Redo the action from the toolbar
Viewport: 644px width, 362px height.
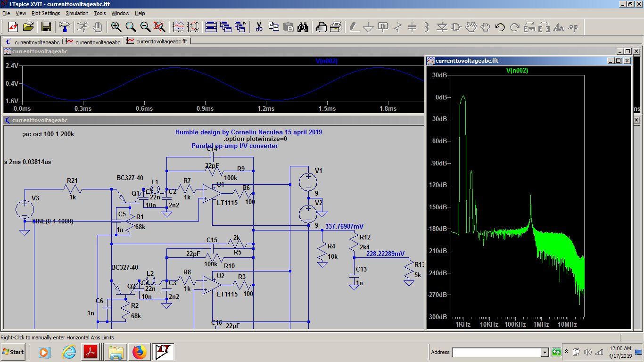point(514,27)
